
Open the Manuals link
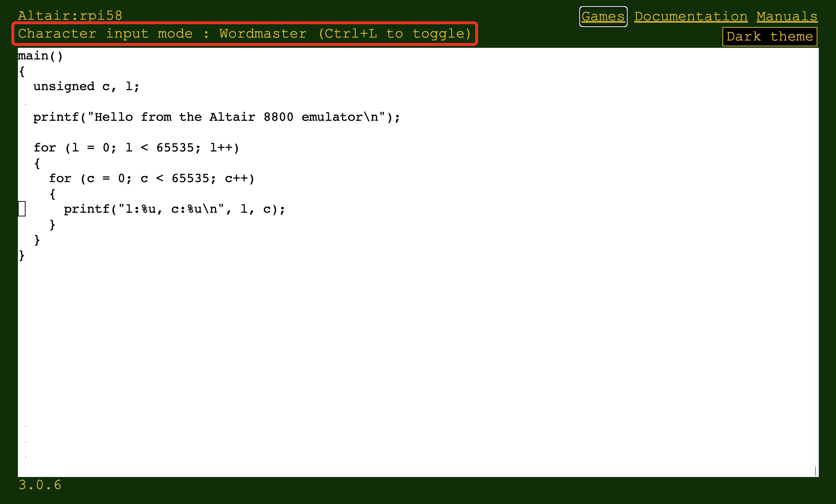point(787,16)
